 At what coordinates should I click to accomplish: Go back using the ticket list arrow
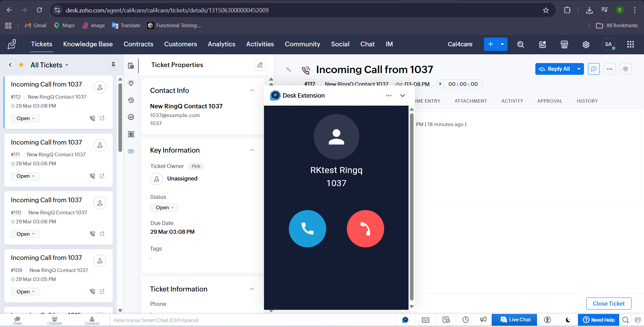[10, 65]
